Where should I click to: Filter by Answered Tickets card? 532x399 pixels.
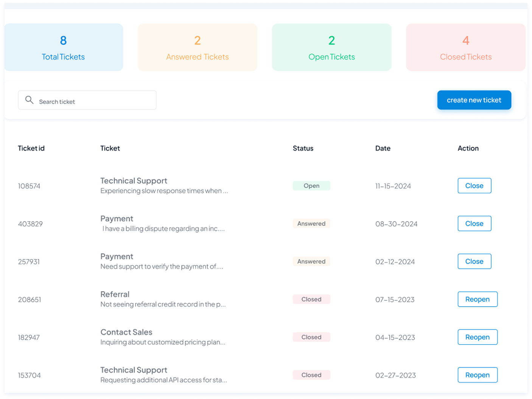click(x=197, y=48)
